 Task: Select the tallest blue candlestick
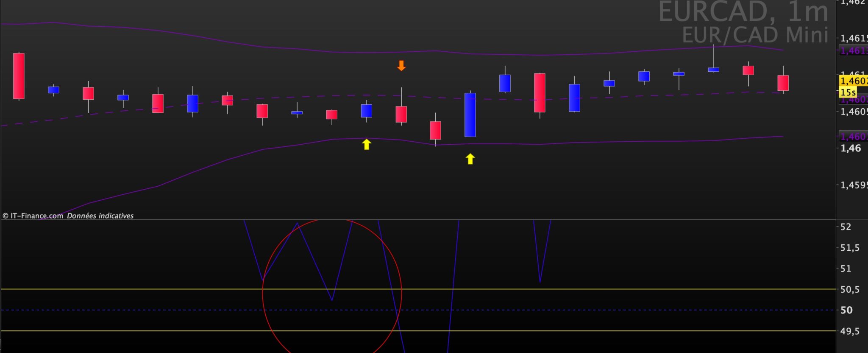tap(470, 115)
